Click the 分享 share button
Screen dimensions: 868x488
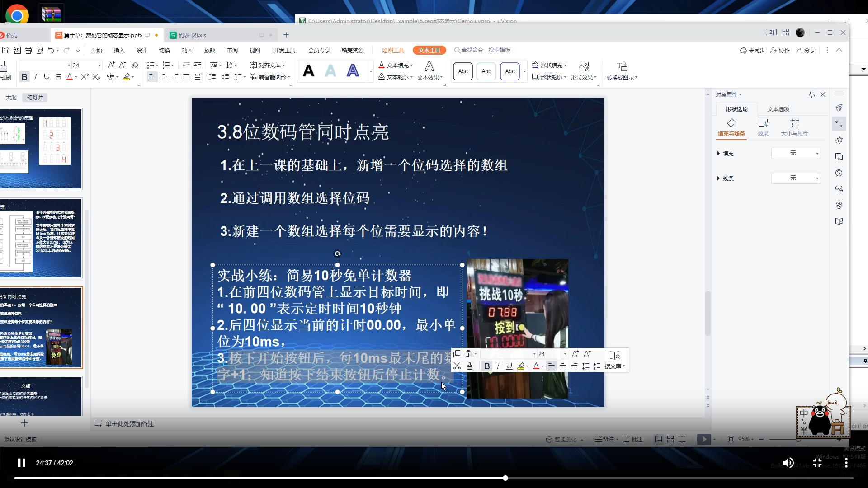(x=806, y=50)
